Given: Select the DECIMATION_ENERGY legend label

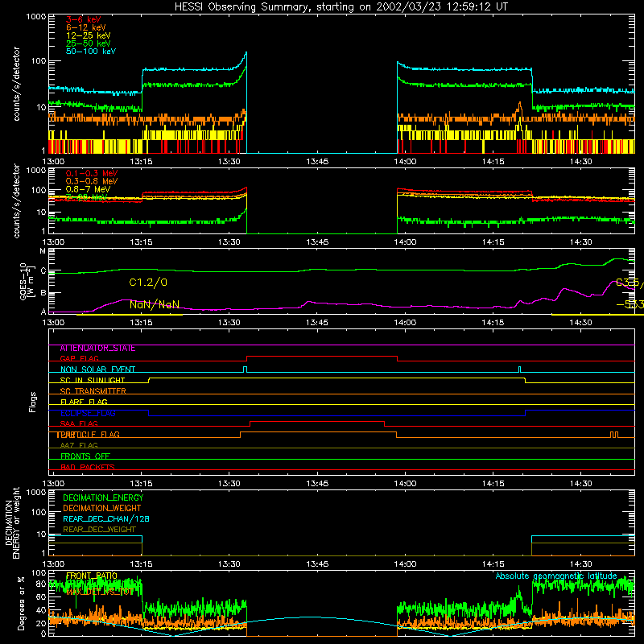Looking at the screenshot, I should pyautogui.click(x=103, y=497).
